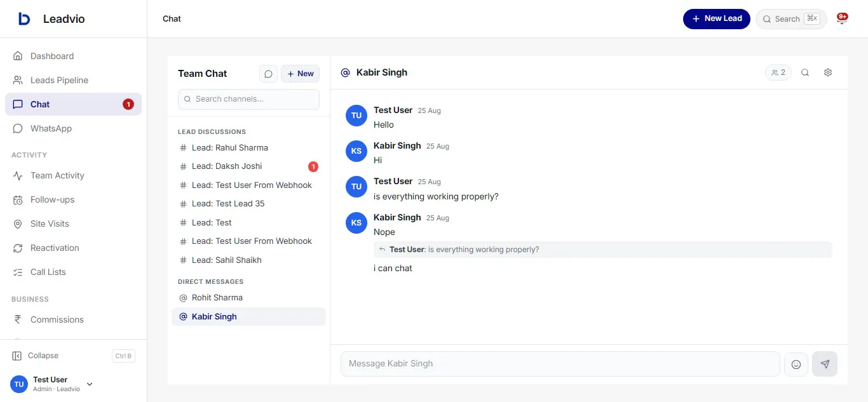
Task: Open the global Search box
Action: click(791, 19)
